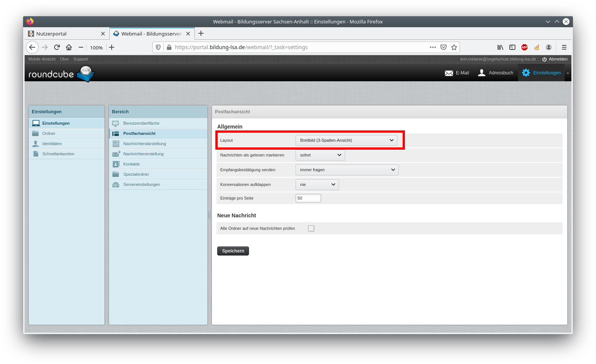Viewport: 596px width, 364px height.
Task: Open Firefox account icon
Action: click(549, 47)
